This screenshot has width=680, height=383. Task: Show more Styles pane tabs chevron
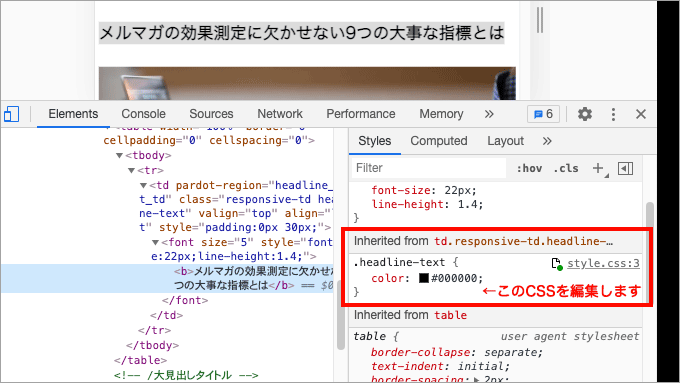pyautogui.click(x=547, y=141)
